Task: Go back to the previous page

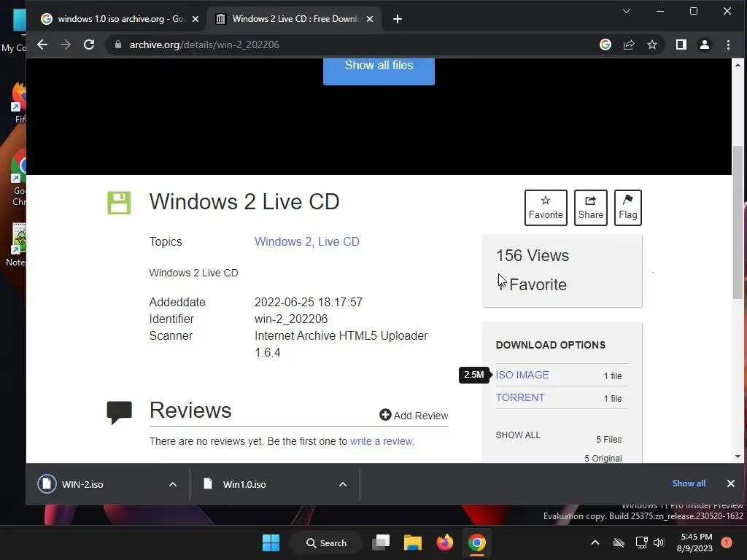Action: [x=42, y=44]
